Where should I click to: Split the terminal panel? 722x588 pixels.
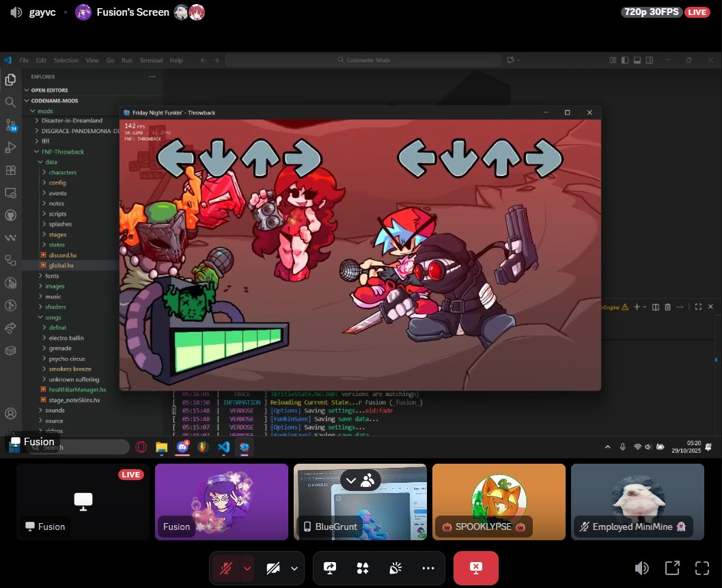(x=656, y=307)
